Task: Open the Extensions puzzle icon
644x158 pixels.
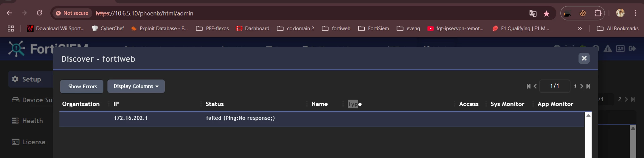Action: click(x=598, y=13)
